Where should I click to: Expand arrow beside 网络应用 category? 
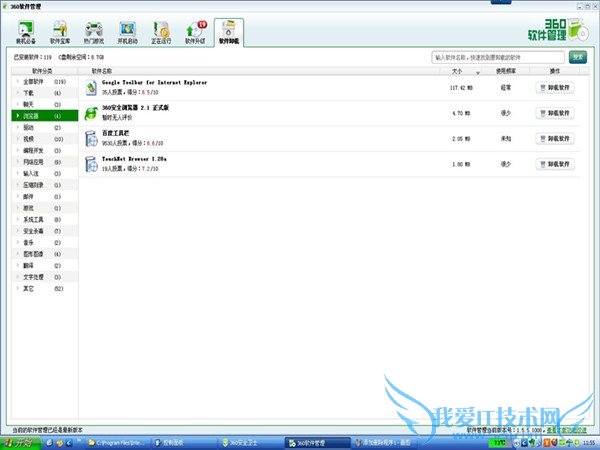(18, 162)
